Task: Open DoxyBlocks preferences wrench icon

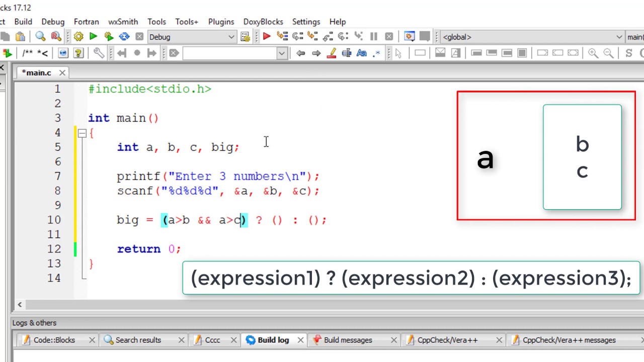Action: pos(99,53)
